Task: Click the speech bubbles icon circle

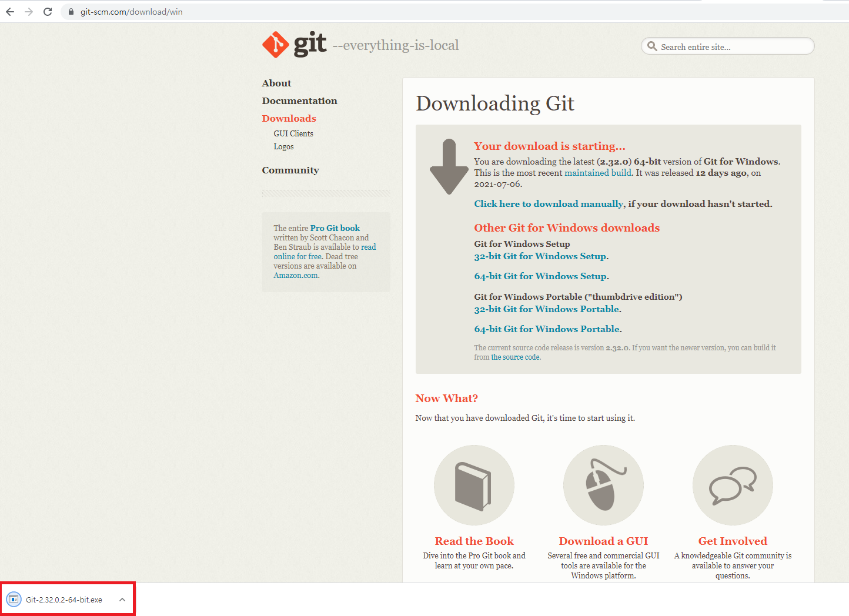Action: [733, 485]
